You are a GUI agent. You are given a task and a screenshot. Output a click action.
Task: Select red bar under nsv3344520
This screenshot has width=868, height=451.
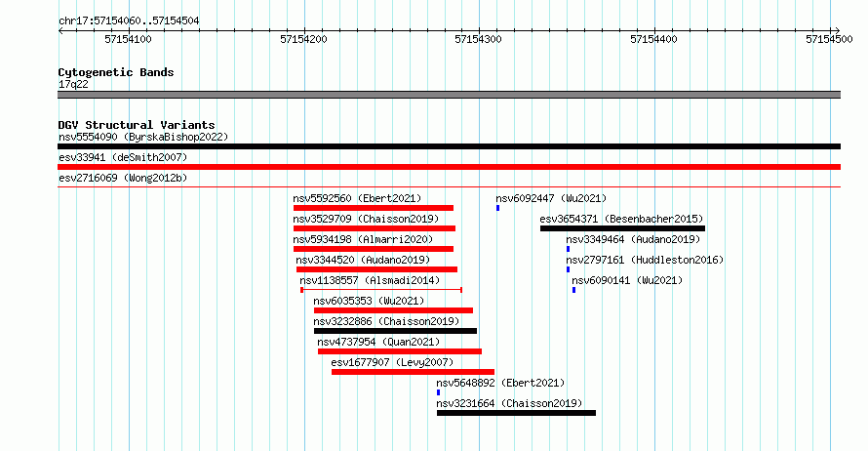pos(377,269)
